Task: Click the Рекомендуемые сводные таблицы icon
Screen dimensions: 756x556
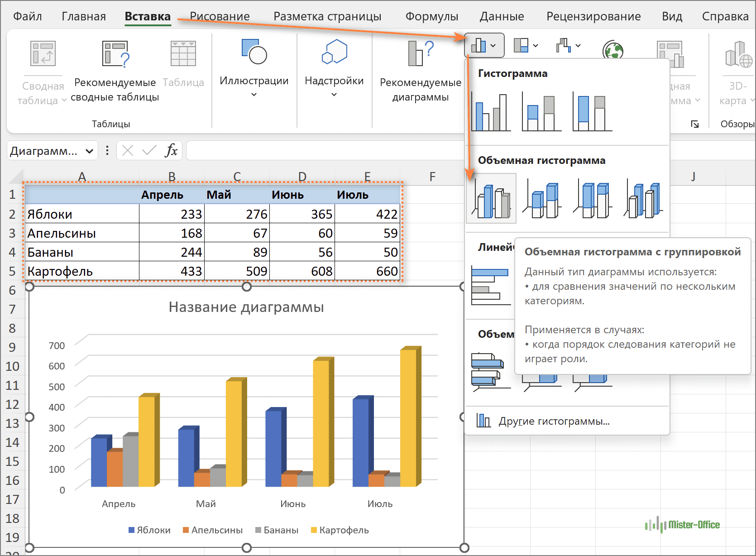Action: coord(115,53)
